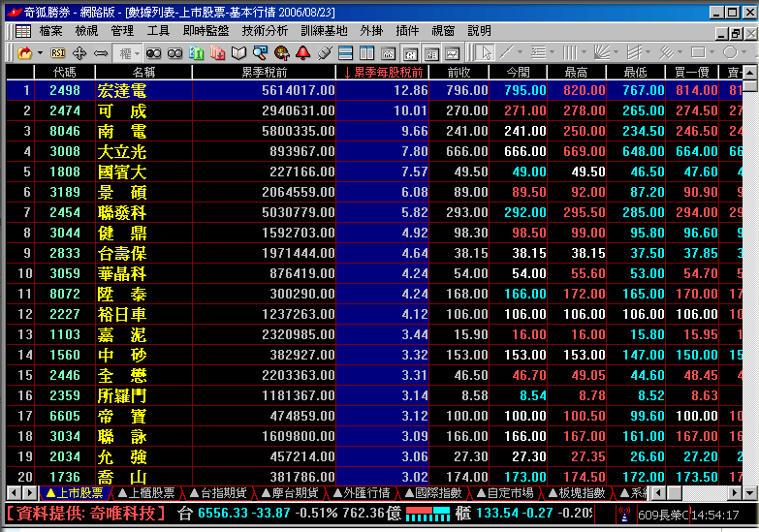
Task: Expand the horizontal lines tool dropdown
Action: point(552,52)
